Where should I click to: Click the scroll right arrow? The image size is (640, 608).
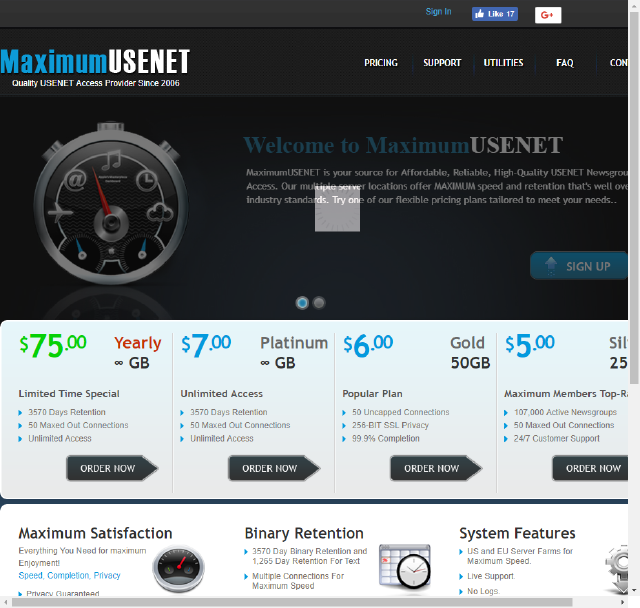tap(622, 602)
